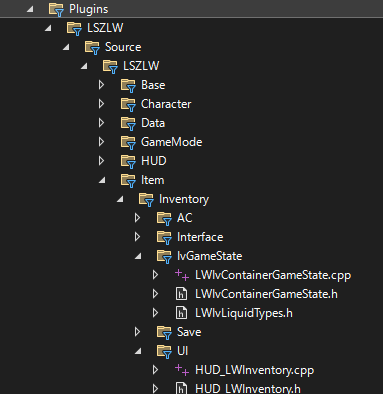Image resolution: width=383 pixels, height=394 pixels.
Task: Collapse the Inventory folder
Action: tap(120, 199)
